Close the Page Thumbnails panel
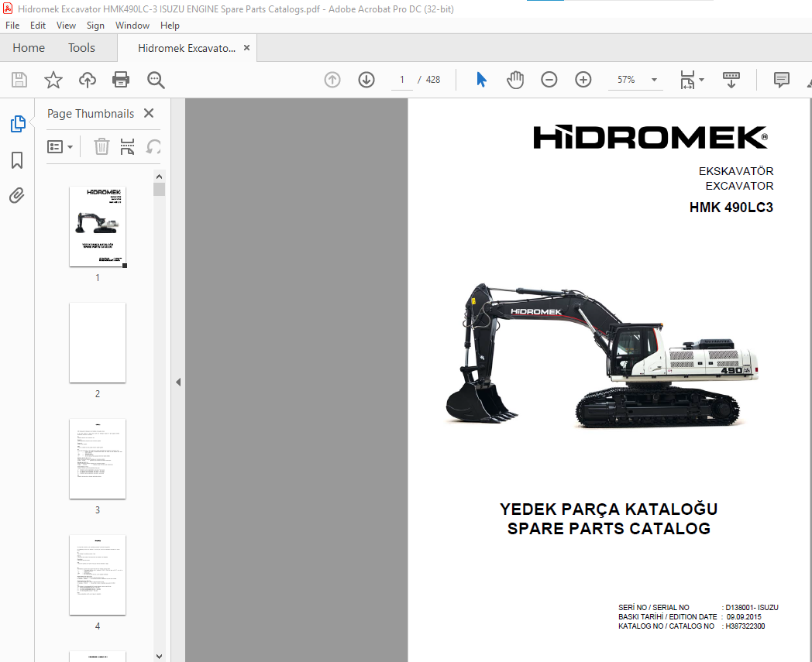Viewport: 812px width, 662px height. (x=149, y=113)
